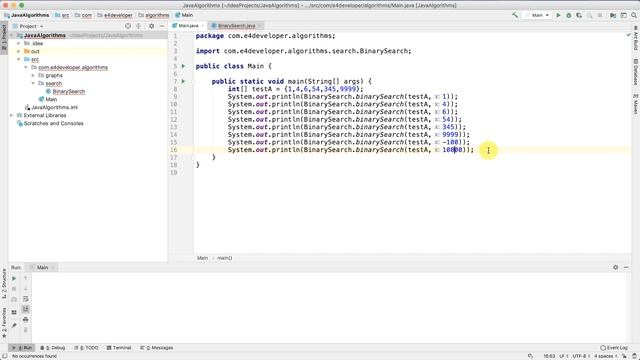Viewport: 640px width, 360px height.
Task: Open the Main run configuration dropdown
Action: 539,15
